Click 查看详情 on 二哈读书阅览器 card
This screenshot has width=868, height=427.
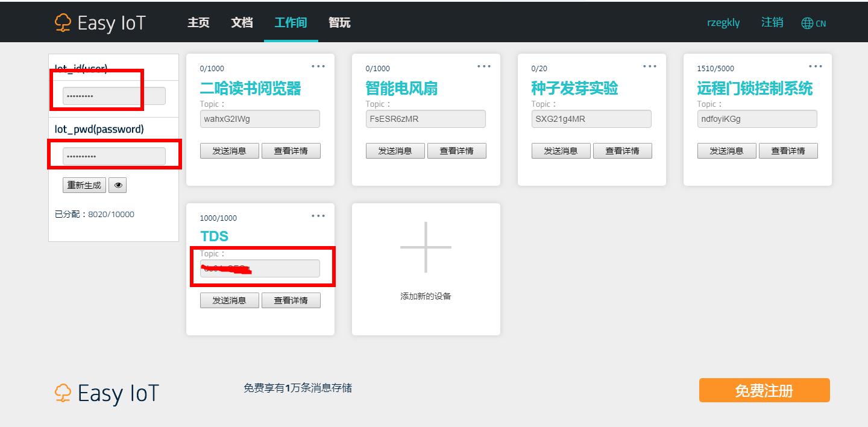[x=291, y=151]
